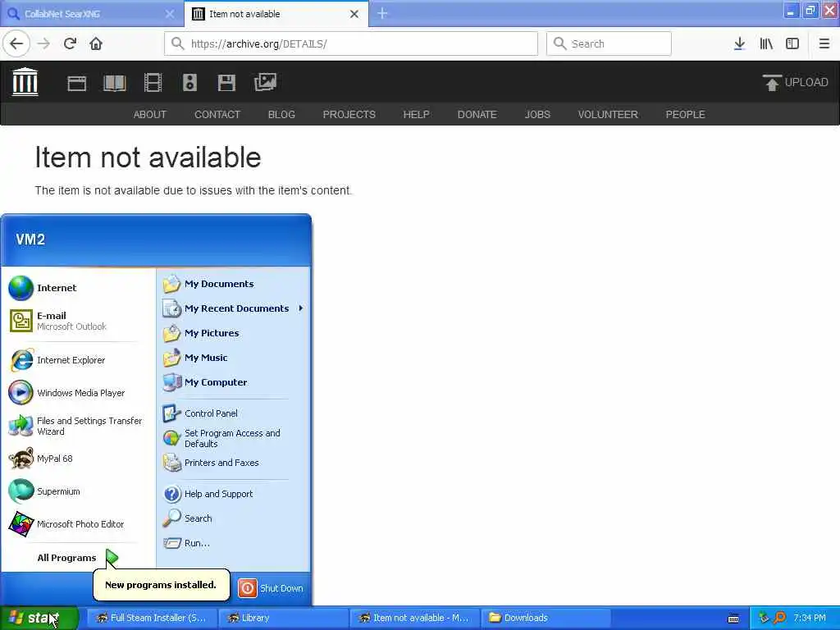Open E-mail Microsoft Outlook entry
Screen dimensions: 840x630
point(78,321)
